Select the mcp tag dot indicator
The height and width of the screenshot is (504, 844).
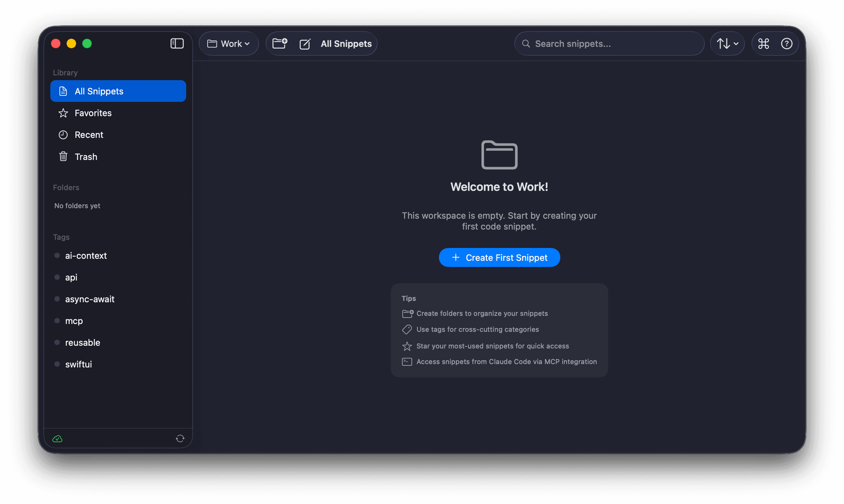57,321
